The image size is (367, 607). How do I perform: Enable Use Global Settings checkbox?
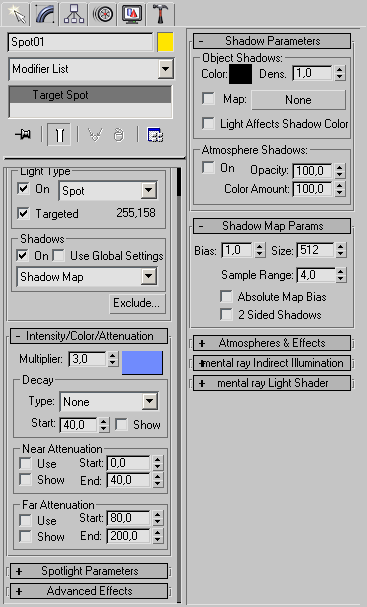(58, 255)
